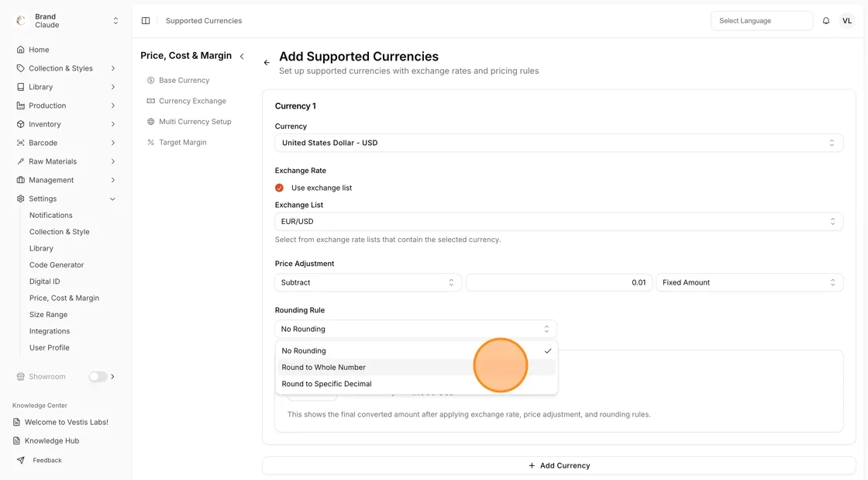Image resolution: width=868 pixels, height=480 pixels.
Task: Open the Code Generator settings item
Action: pyautogui.click(x=57, y=264)
